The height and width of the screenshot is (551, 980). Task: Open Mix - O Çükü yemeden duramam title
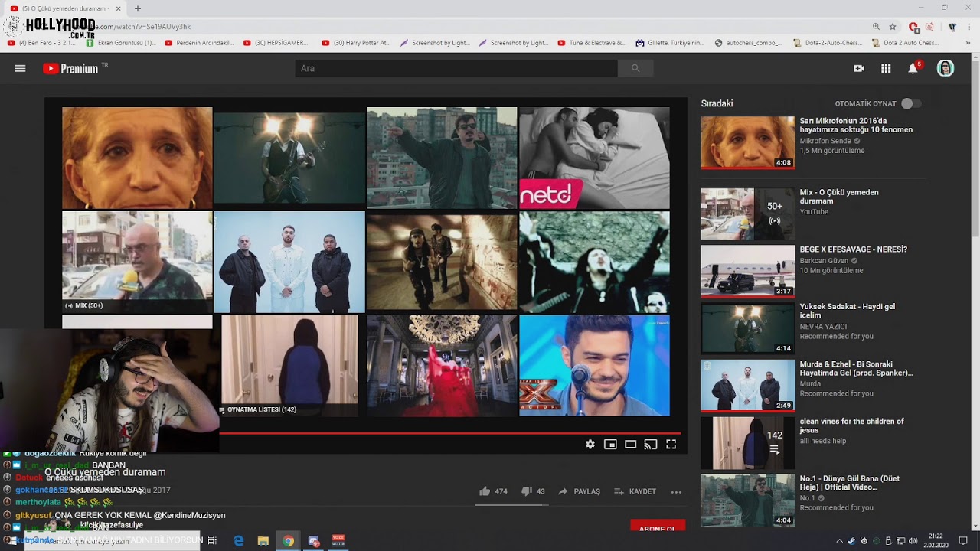(839, 197)
